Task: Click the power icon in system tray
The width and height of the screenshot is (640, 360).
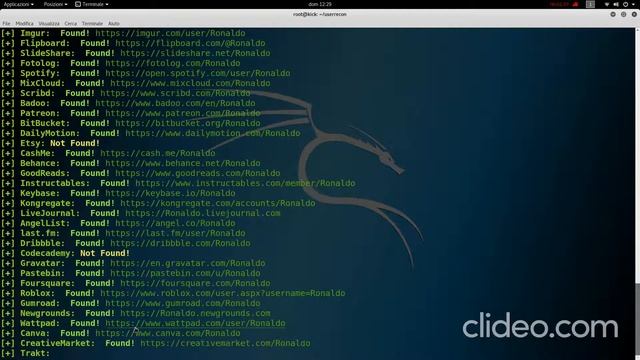Action: click(625, 4)
